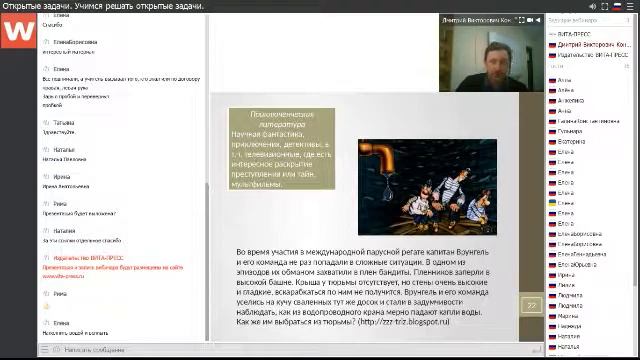This screenshot has width=640, height=360.
Task: Click the olive text box on slide
Action: tap(282, 149)
